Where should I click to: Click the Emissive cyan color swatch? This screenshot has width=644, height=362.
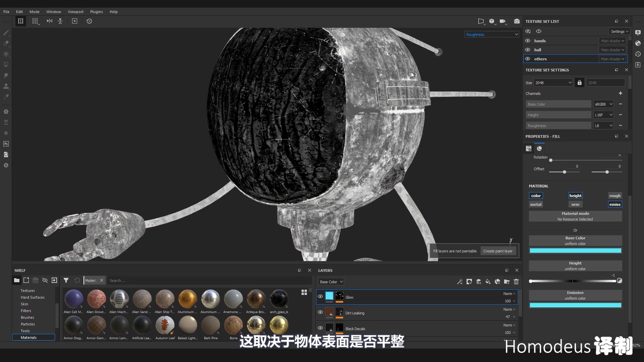pos(575,305)
